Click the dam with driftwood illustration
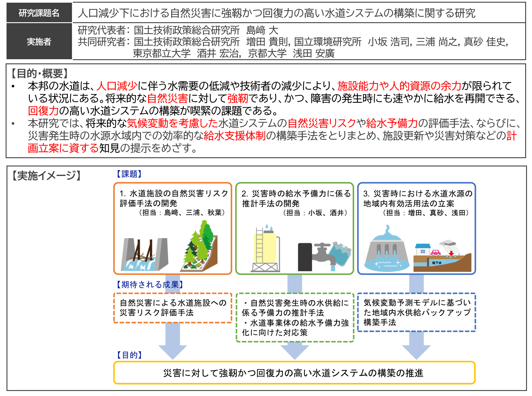532x396 pixels. click(145, 254)
